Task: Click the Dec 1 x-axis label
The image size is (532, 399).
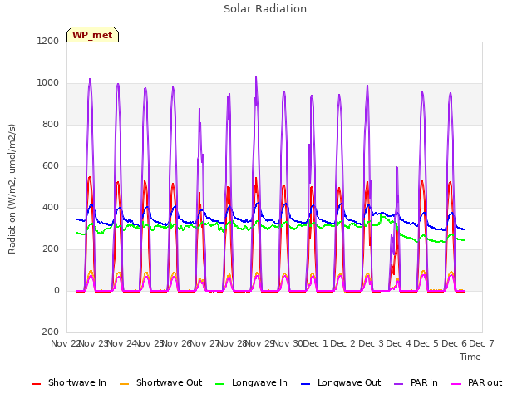Action: coord(316,343)
